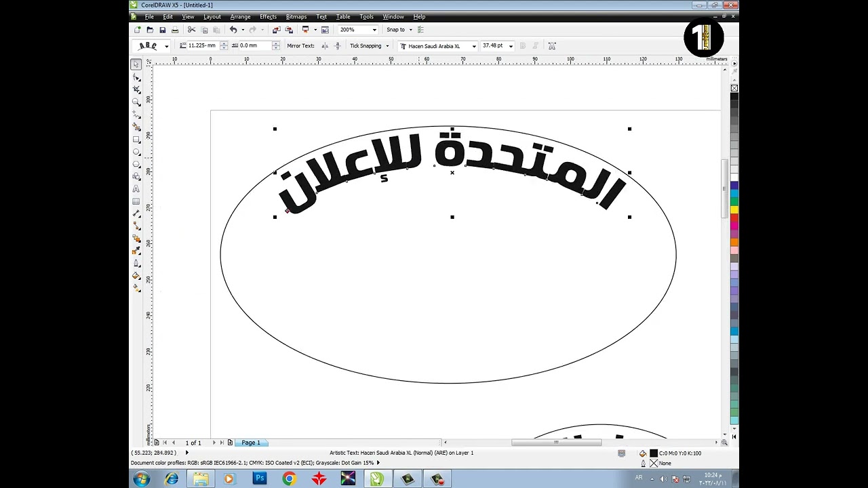Pick the yellow swatch in the palette
This screenshot has width=868, height=488.
pos(734,209)
